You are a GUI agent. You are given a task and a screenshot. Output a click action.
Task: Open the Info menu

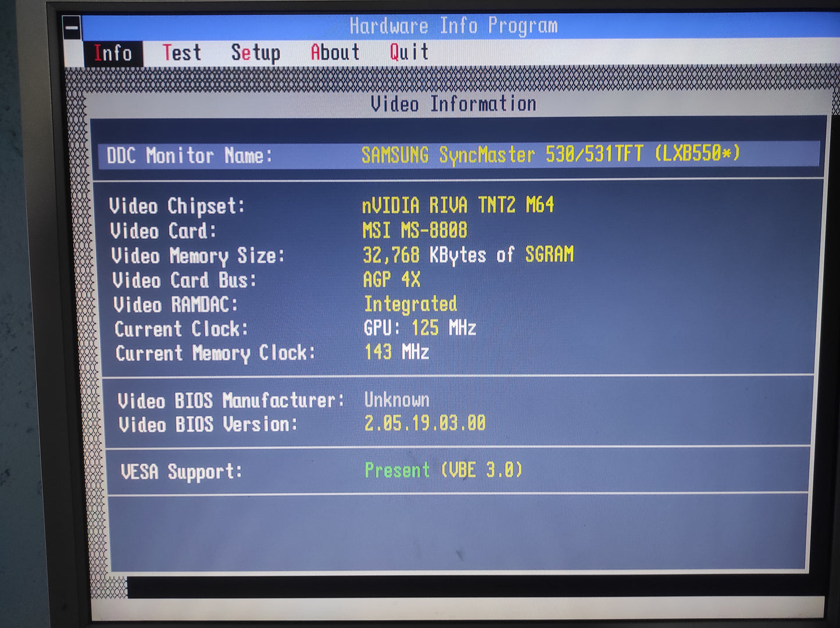(113, 53)
